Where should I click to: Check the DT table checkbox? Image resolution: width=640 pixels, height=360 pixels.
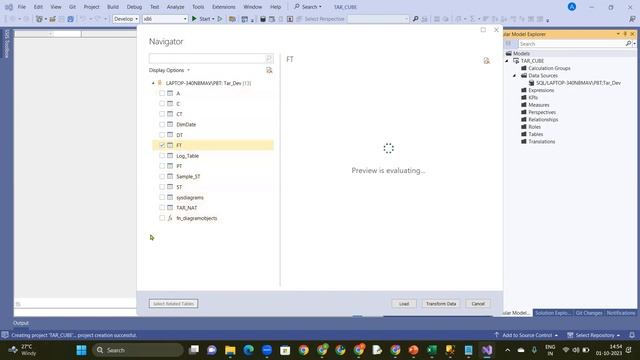click(x=162, y=135)
